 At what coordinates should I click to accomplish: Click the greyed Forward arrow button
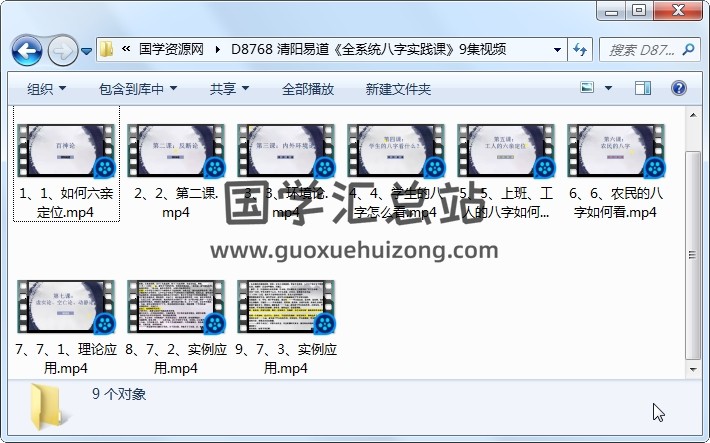(62, 50)
